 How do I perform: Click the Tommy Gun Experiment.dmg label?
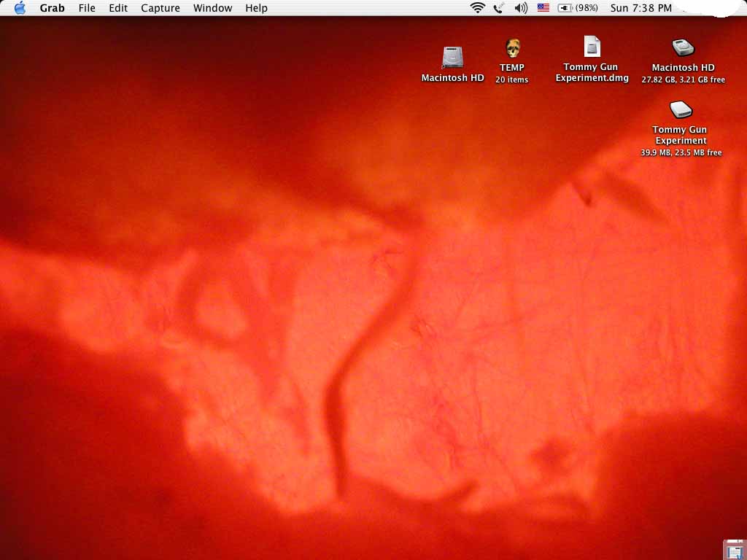click(x=592, y=72)
